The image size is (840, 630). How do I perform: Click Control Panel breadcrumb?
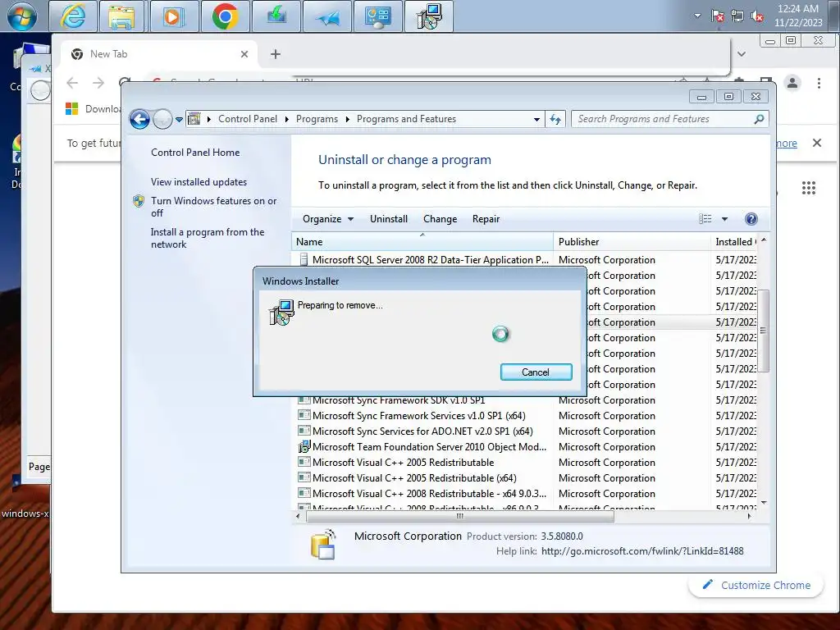pos(248,119)
